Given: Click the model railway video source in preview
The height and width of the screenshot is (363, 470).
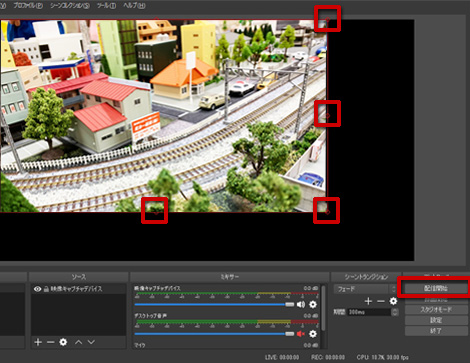Looking at the screenshot, I should pyautogui.click(x=163, y=116).
